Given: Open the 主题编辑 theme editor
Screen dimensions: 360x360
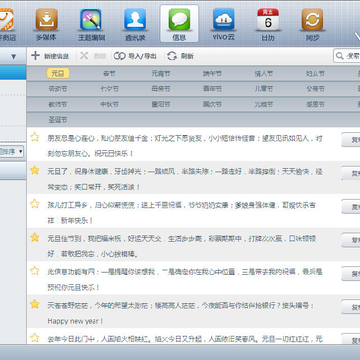Looking at the screenshot, I should 91,24.
